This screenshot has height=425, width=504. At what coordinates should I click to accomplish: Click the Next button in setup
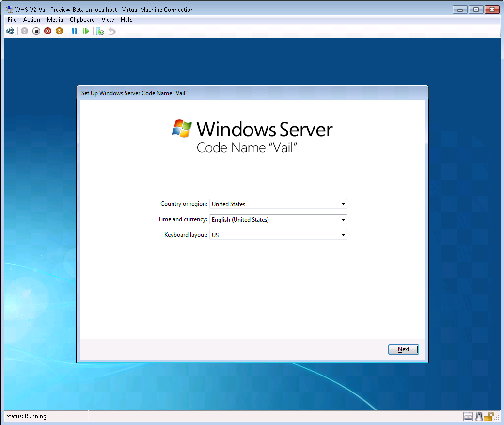(403, 349)
